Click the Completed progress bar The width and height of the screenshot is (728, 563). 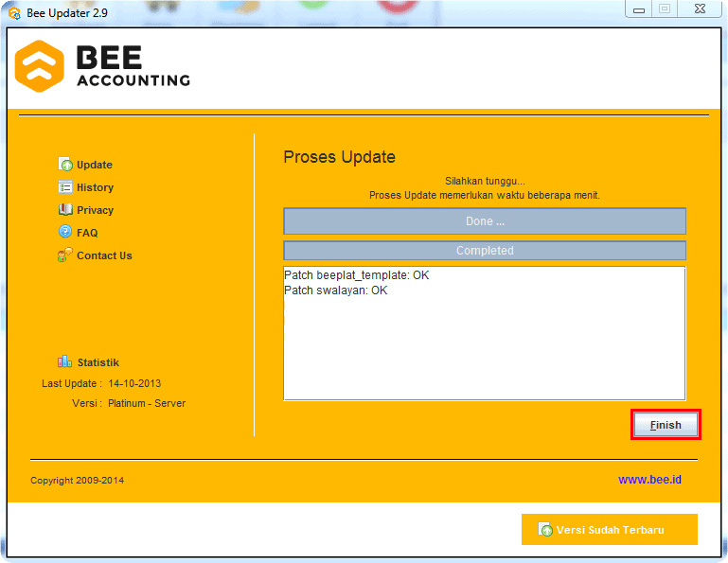tap(485, 250)
